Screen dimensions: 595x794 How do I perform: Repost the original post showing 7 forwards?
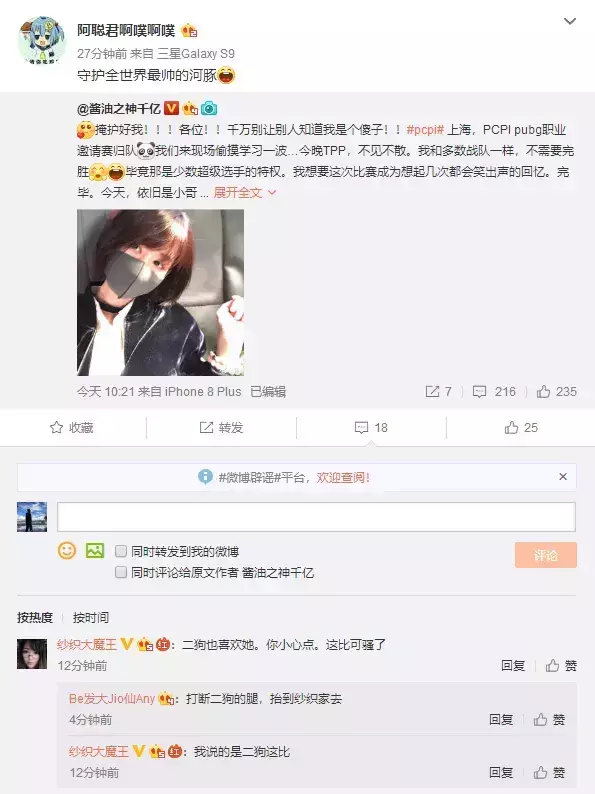[x=439, y=391]
